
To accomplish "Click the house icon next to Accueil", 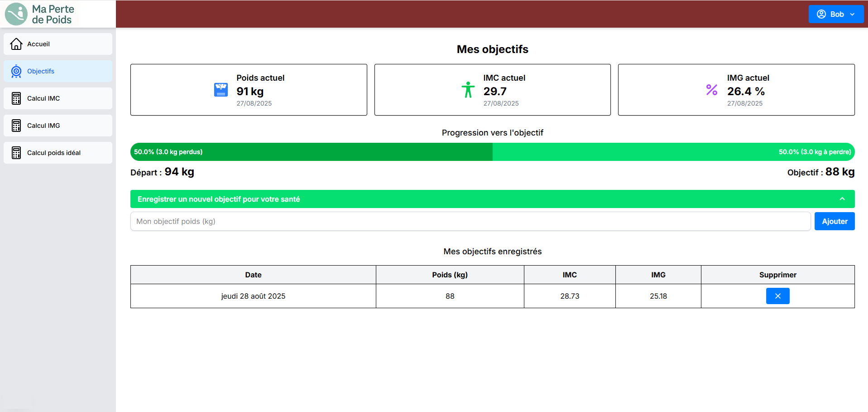I will coord(16,44).
